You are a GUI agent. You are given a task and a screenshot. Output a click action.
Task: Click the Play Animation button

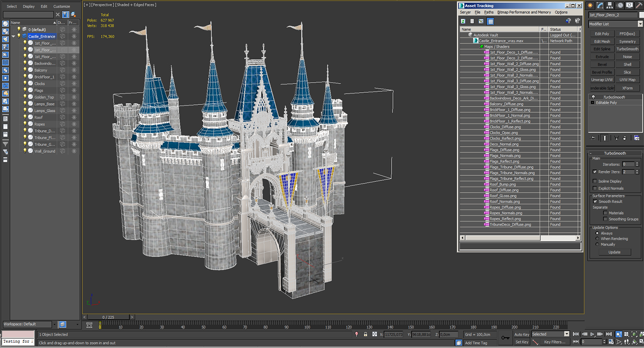[x=592, y=334]
